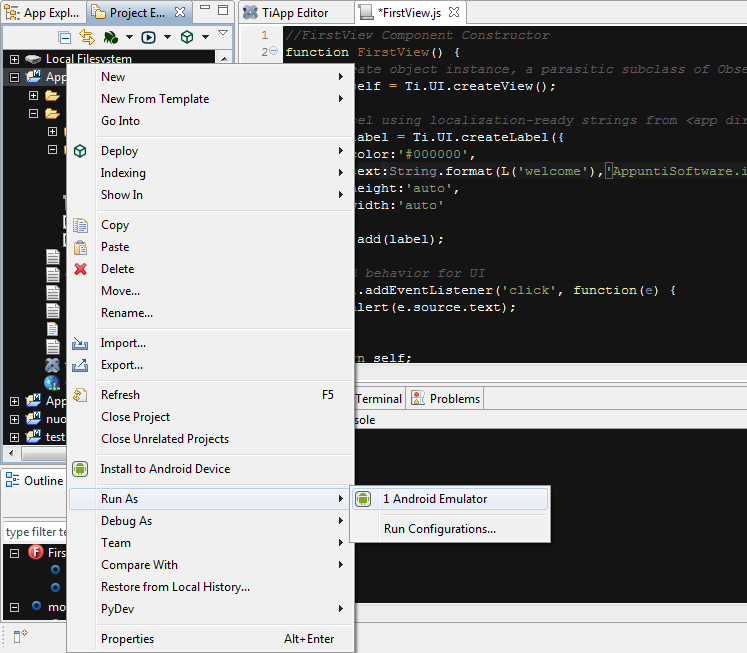The width and height of the screenshot is (747, 653).
Task: Click the Outline filter text field
Action: click(x=36, y=532)
